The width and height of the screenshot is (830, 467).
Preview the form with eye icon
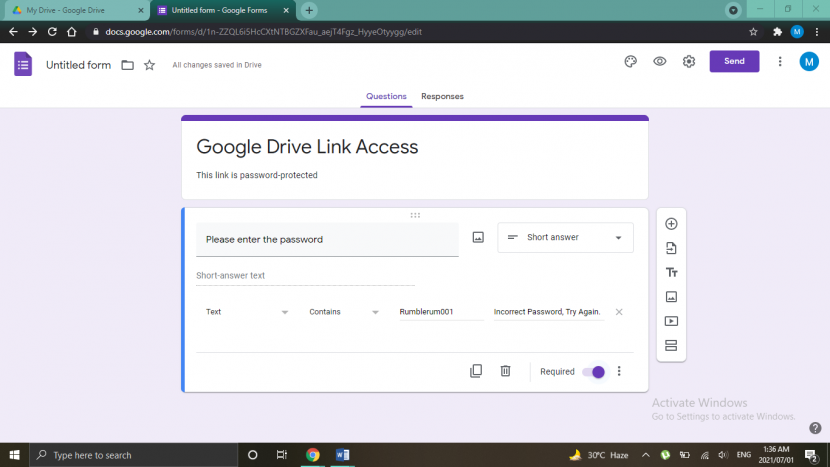point(660,61)
